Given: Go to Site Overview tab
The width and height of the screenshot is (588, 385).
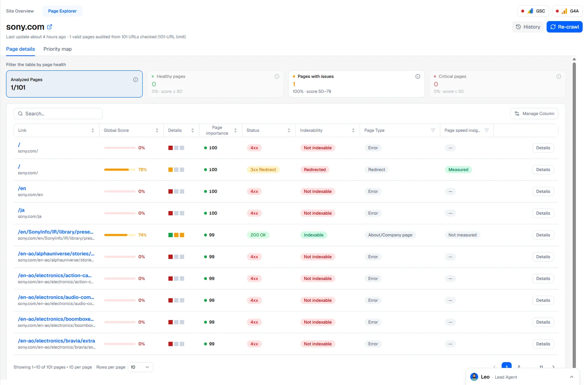Looking at the screenshot, I should click(x=20, y=11).
